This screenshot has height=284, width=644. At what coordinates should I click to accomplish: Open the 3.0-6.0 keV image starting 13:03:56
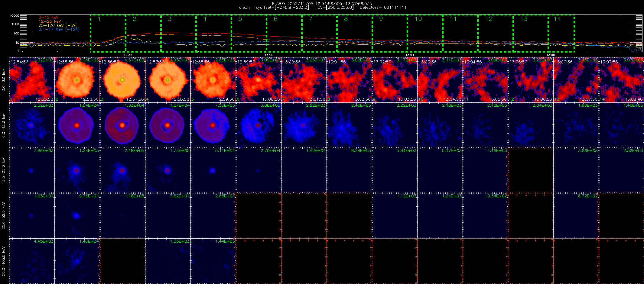[x=440, y=80]
